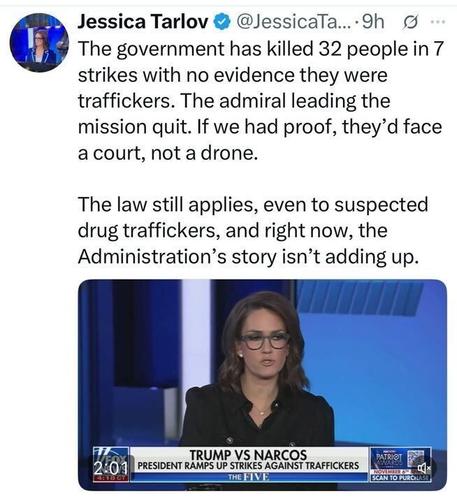
Task: Click paragraph 'The law still applies'
Action: click(x=253, y=231)
